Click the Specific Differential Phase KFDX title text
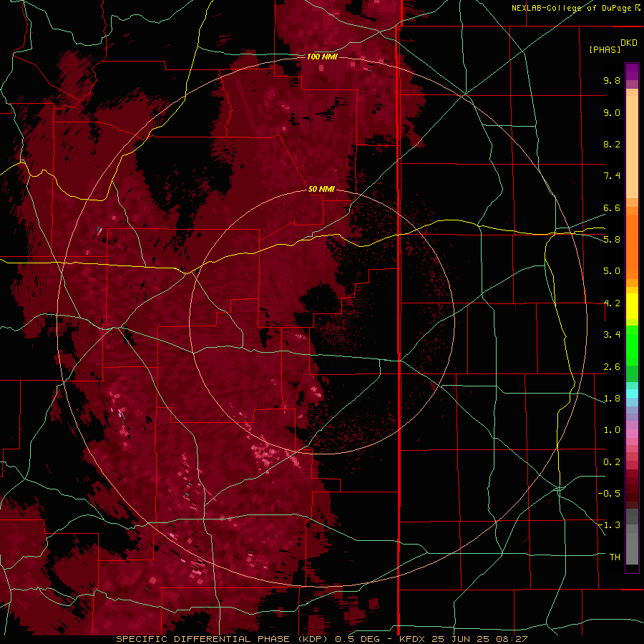644x644 pixels. pyautogui.click(x=322, y=639)
